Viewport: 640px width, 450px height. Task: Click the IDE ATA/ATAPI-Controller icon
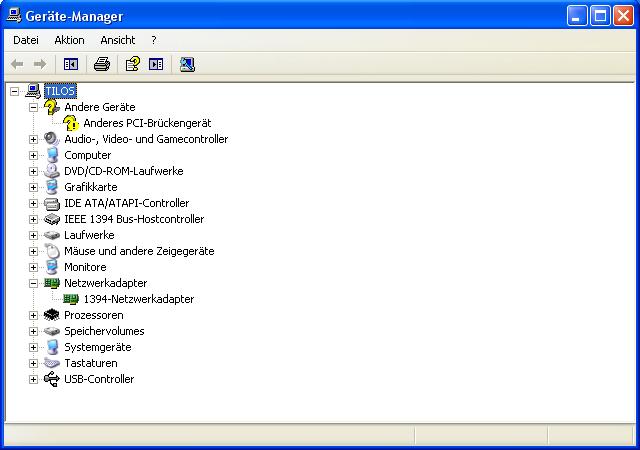tap(52, 203)
